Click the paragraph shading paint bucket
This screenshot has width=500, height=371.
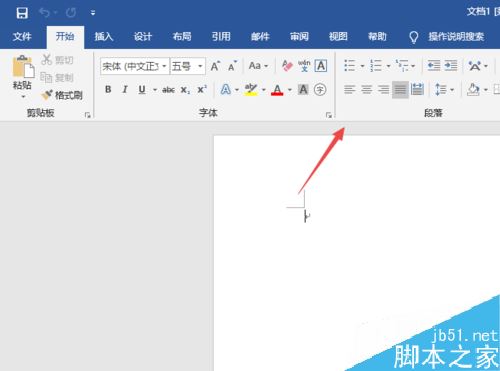(x=473, y=89)
